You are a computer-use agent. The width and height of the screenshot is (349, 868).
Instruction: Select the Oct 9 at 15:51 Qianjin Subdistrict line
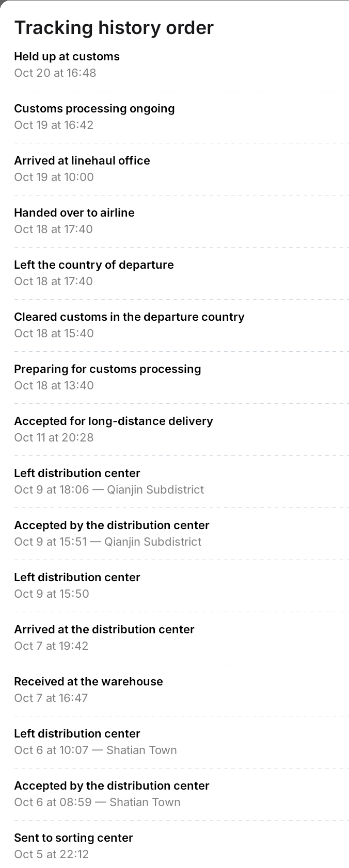click(x=108, y=542)
